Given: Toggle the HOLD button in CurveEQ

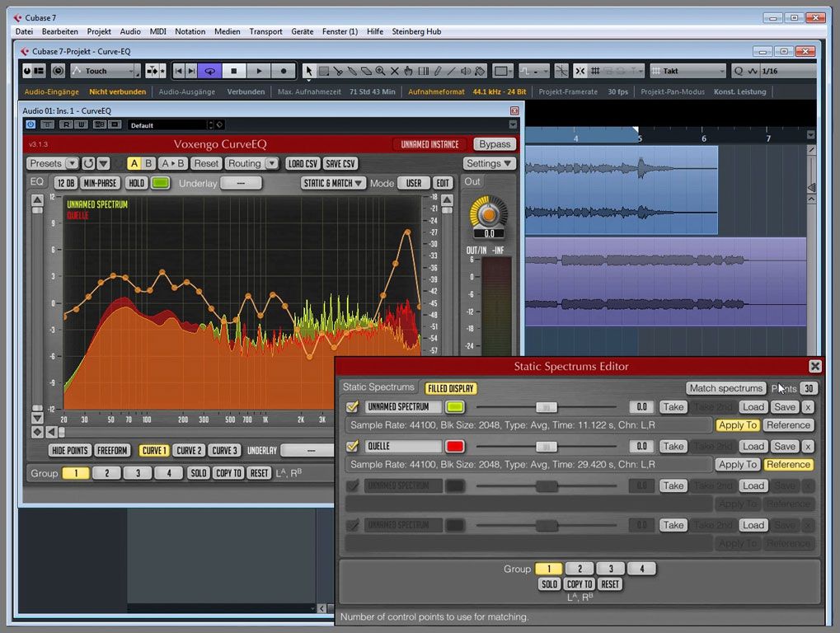Looking at the screenshot, I should coord(137,183).
